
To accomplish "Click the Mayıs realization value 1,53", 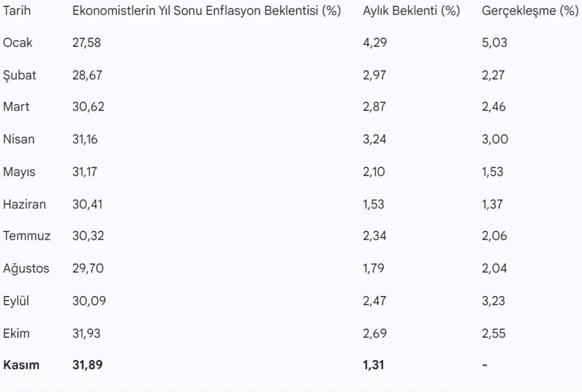I will click(x=492, y=172).
